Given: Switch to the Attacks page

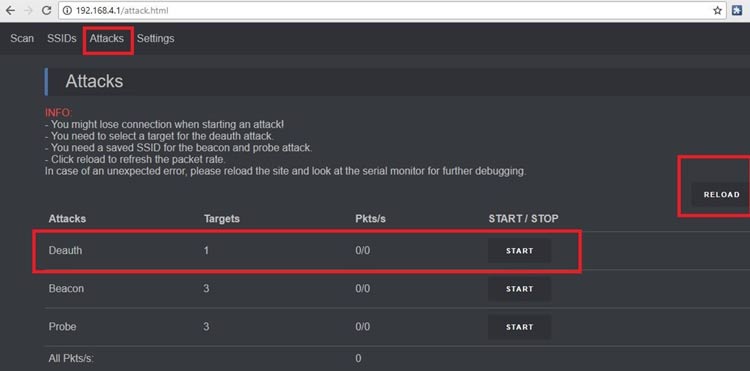Looking at the screenshot, I should (107, 38).
